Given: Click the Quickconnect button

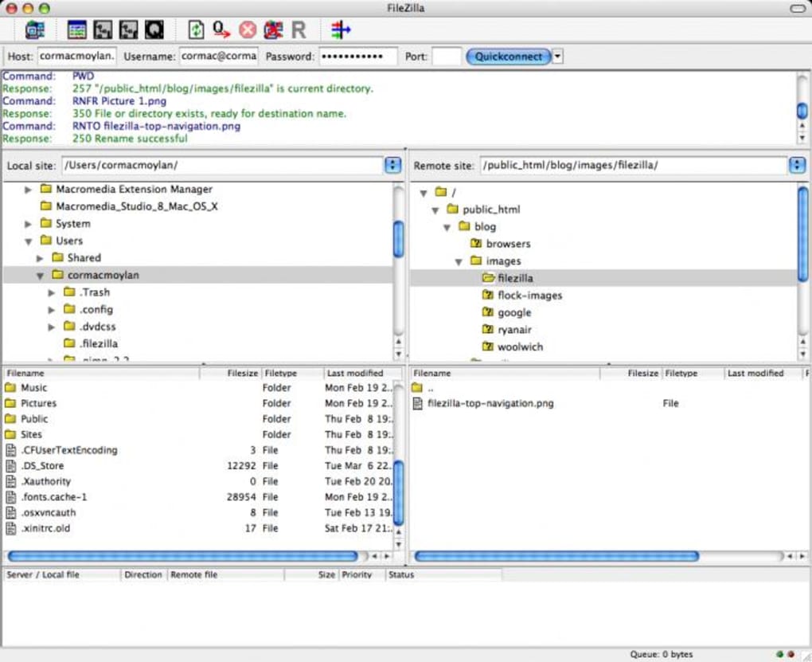Looking at the screenshot, I should 508,56.
